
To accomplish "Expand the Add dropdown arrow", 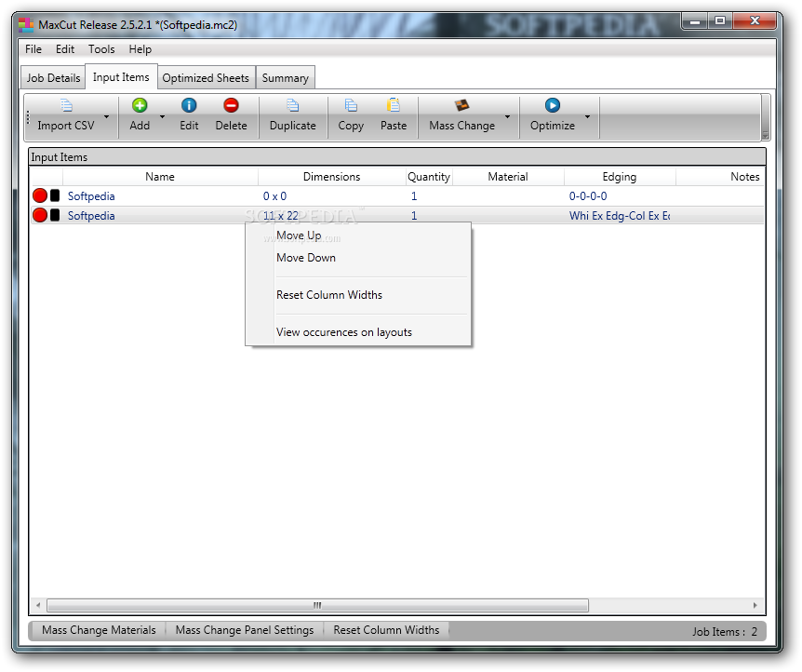I will 162,116.
